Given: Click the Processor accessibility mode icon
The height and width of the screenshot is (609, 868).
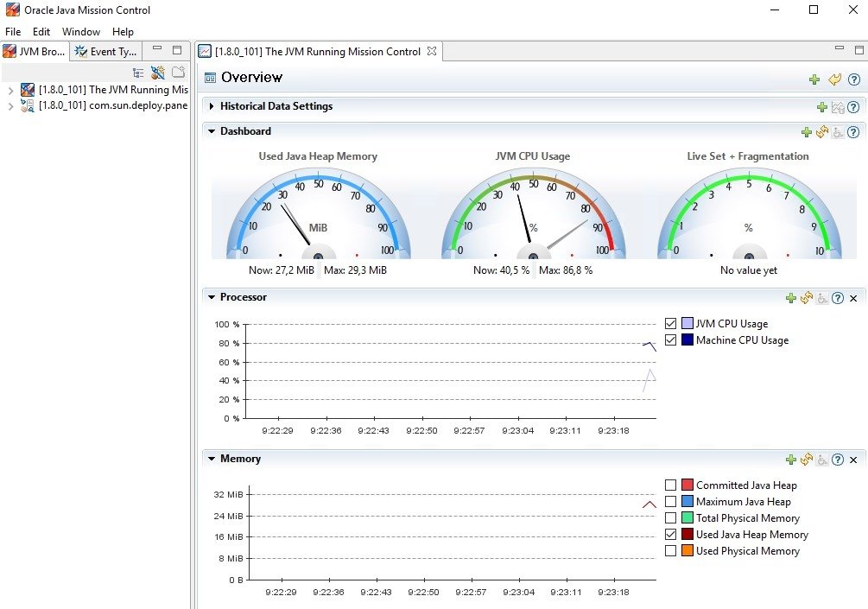Looking at the screenshot, I should click(822, 298).
